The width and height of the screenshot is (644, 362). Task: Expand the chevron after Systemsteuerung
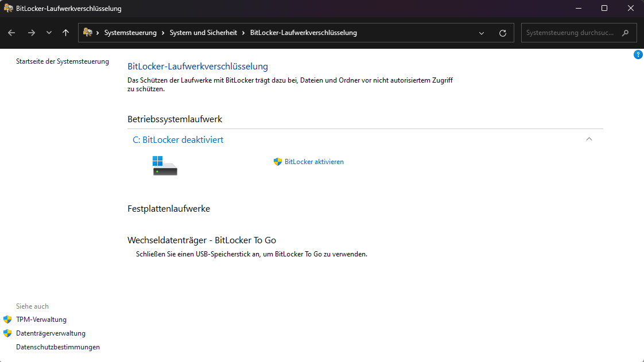point(163,33)
